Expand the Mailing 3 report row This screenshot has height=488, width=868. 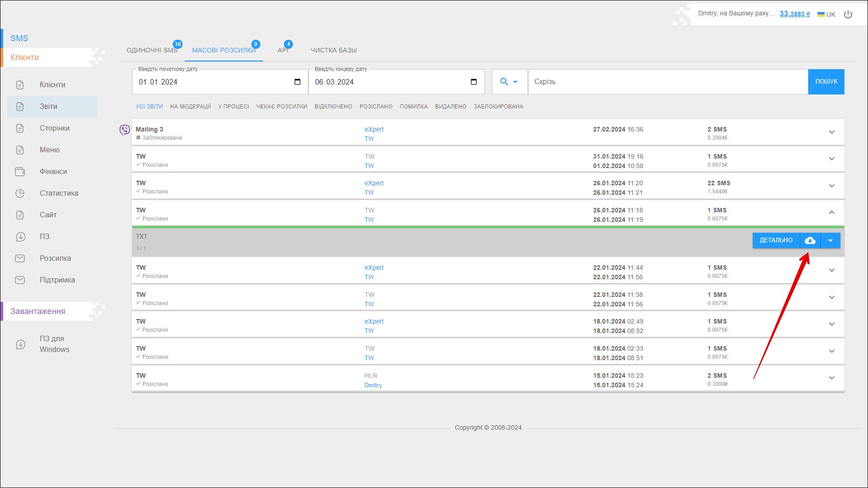[x=831, y=132]
